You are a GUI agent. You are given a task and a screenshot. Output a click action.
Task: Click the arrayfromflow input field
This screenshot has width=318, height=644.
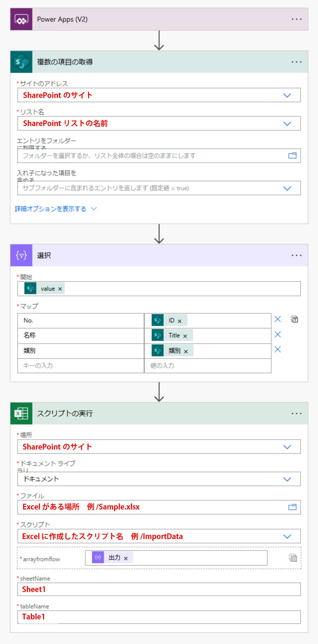(x=176, y=558)
